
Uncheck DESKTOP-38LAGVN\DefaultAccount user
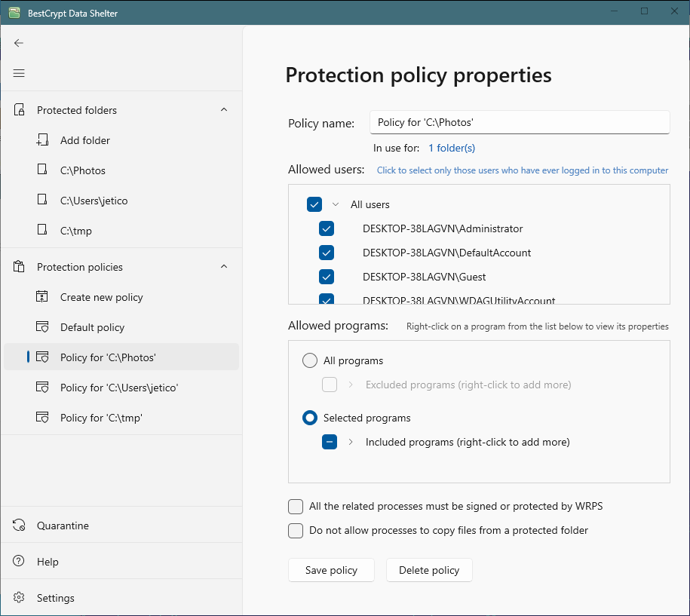(x=327, y=253)
